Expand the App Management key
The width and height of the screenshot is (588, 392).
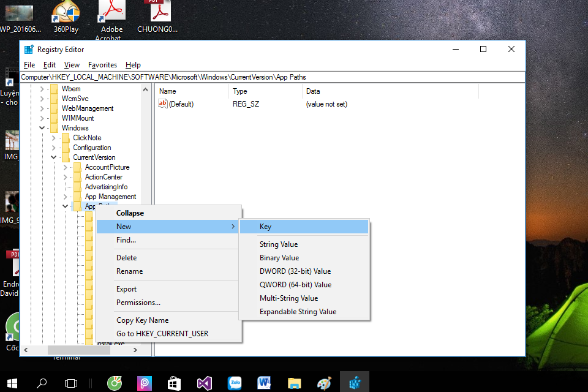(x=64, y=196)
